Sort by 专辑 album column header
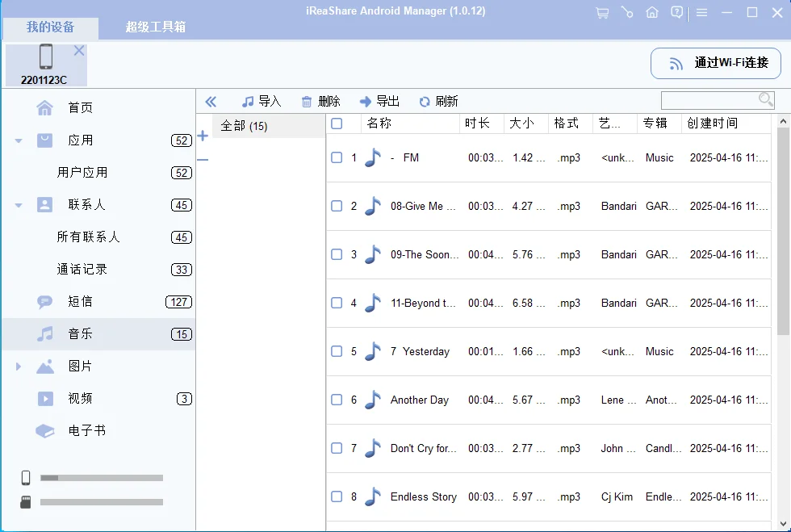The width and height of the screenshot is (791, 532). coord(659,124)
